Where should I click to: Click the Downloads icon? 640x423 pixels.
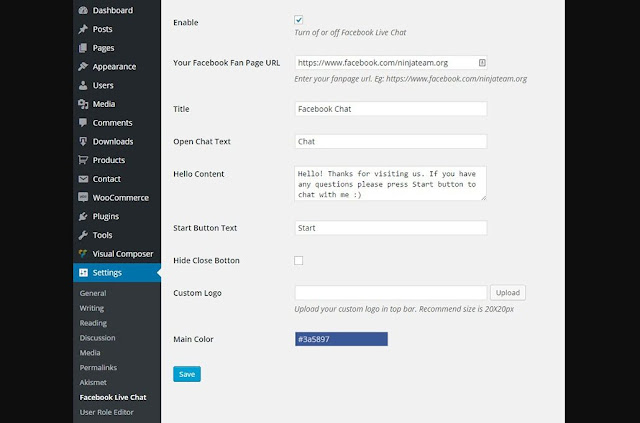click(x=83, y=141)
